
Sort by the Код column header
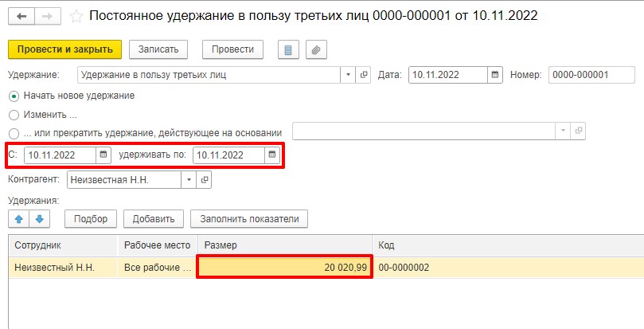tap(508, 245)
